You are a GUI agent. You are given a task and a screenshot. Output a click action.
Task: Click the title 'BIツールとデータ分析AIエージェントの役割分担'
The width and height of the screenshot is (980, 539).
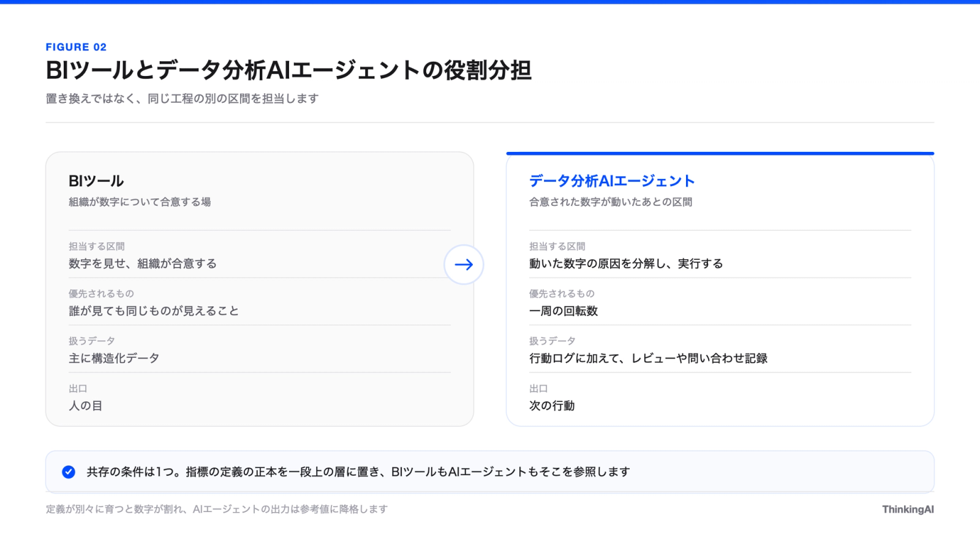288,70
